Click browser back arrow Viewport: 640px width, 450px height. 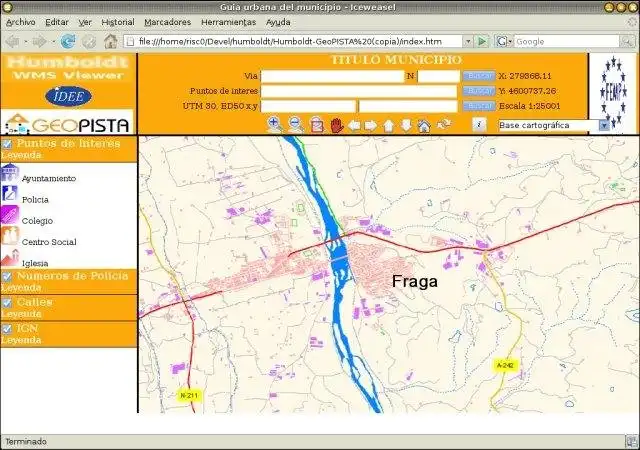[x=12, y=41]
